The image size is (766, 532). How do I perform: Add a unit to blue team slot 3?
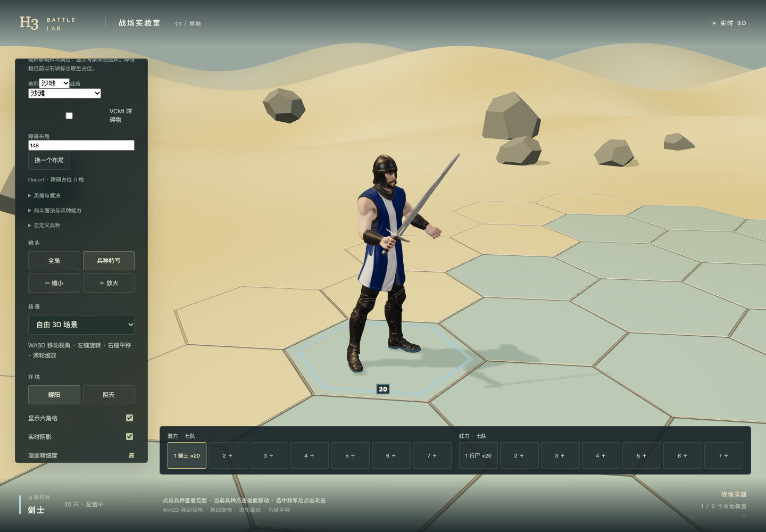269,455
